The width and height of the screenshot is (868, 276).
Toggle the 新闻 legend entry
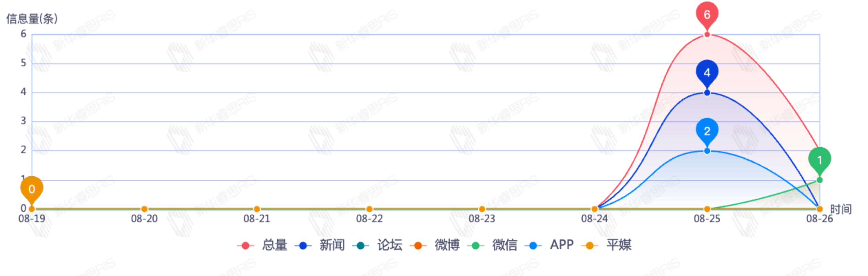(320, 245)
